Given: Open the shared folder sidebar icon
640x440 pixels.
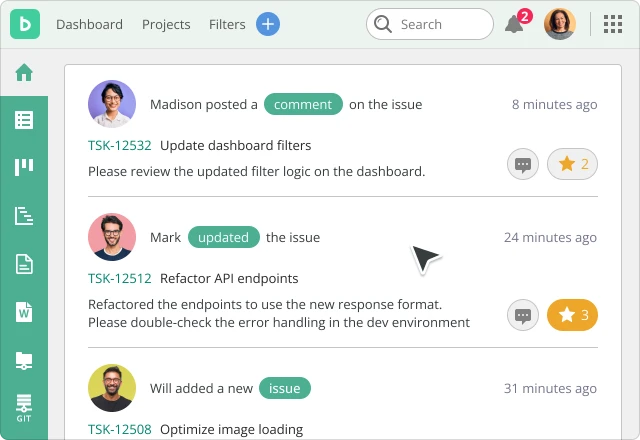Looking at the screenshot, I should 24,360.
